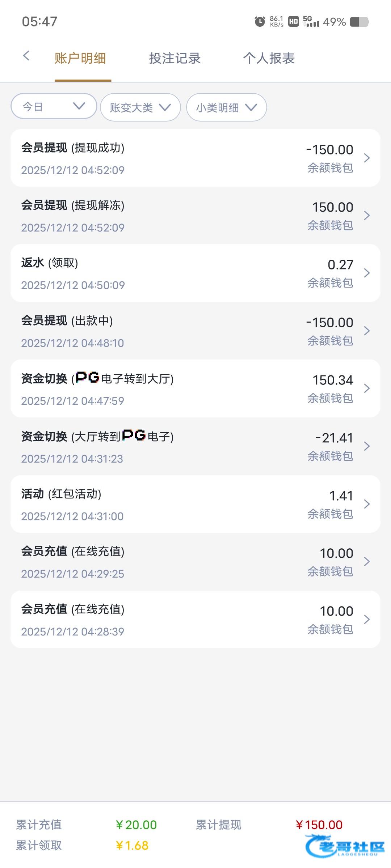The height and width of the screenshot is (868, 391).
Task: Tap the battery indicator icon
Action: pos(359,22)
